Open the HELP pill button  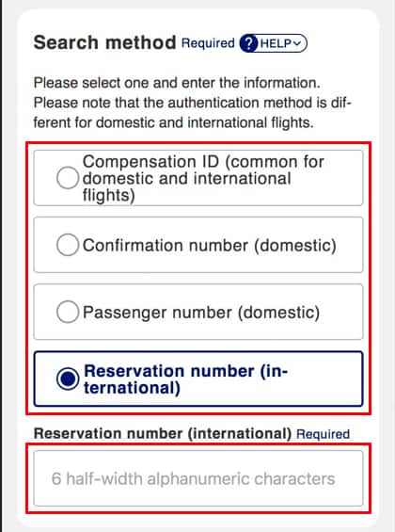click(274, 43)
